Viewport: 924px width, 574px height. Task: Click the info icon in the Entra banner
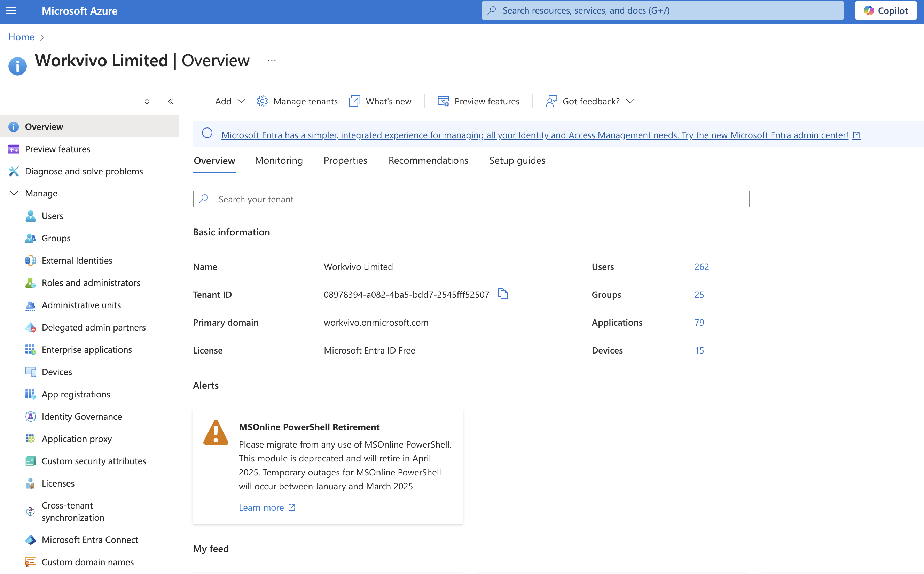tap(207, 133)
